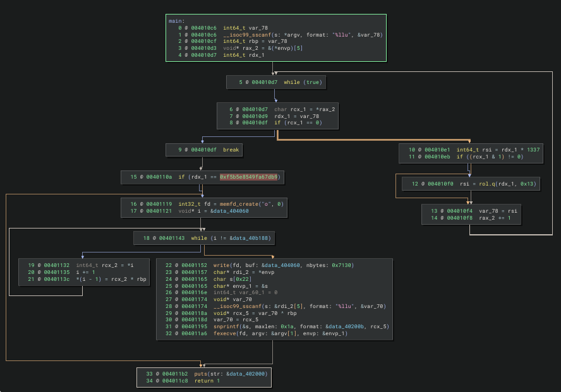Select line 'int64_t rcx_2 = *i'
The height and width of the screenshot is (392, 561).
tap(104, 265)
